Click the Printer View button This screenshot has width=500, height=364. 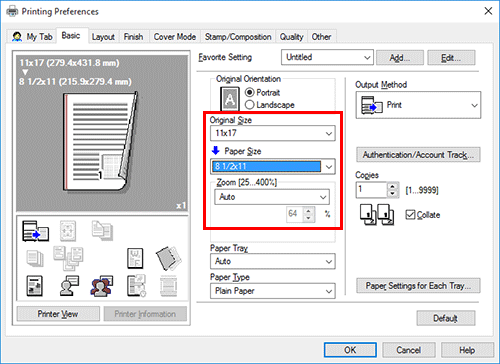coord(58,314)
